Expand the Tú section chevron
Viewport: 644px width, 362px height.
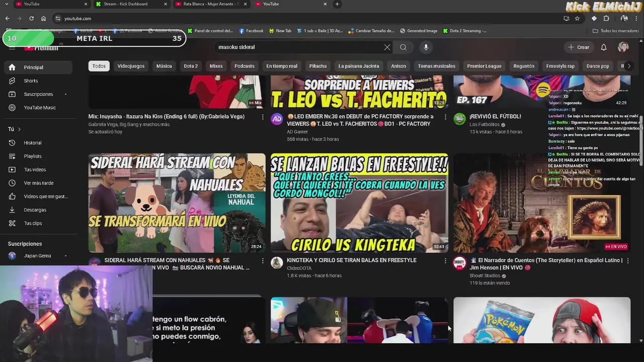click(x=19, y=129)
